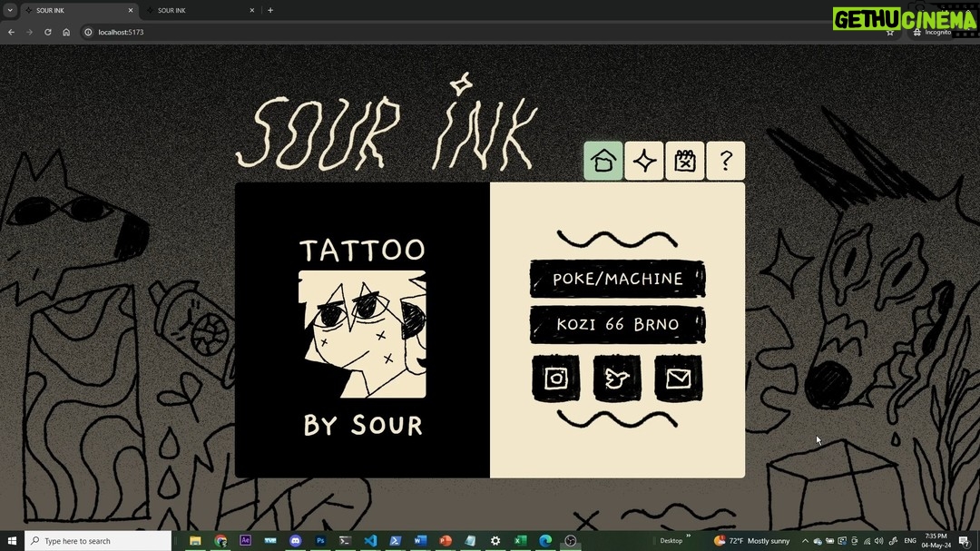Image resolution: width=980 pixels, height=551 pixels.
Task: Open the sparkle star navigation page
Action: [x=644, y=162]
